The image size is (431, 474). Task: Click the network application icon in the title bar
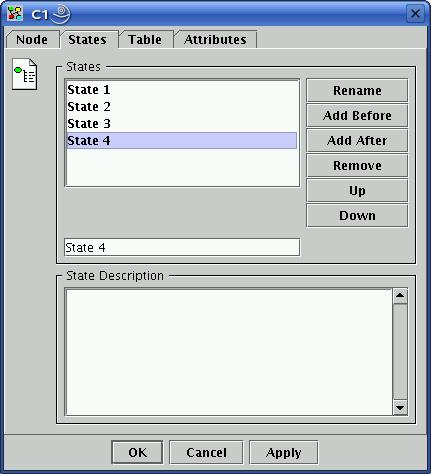point(15,14)
